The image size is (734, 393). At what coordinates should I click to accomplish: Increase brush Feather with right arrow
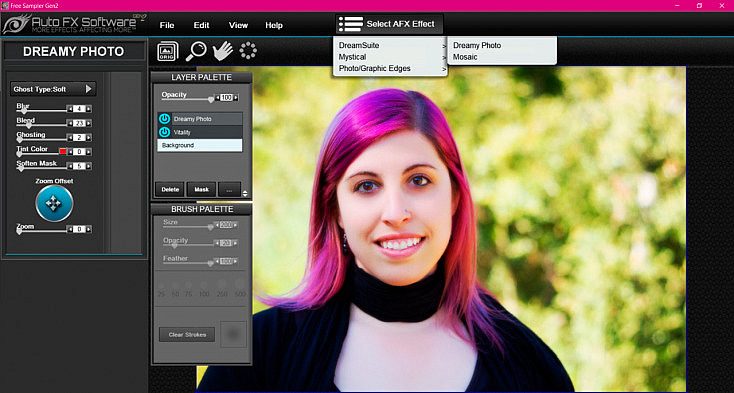point(235,262)
